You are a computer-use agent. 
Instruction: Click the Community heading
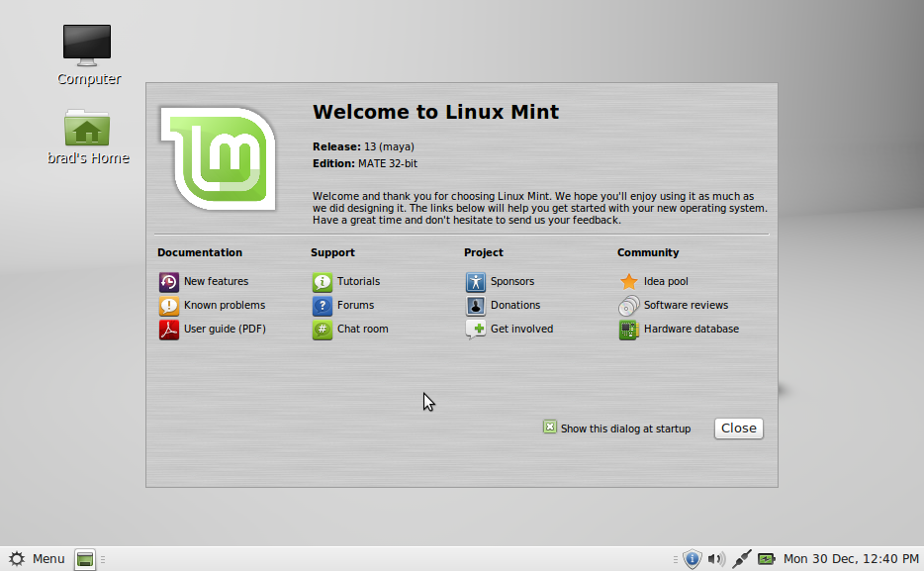648,252
